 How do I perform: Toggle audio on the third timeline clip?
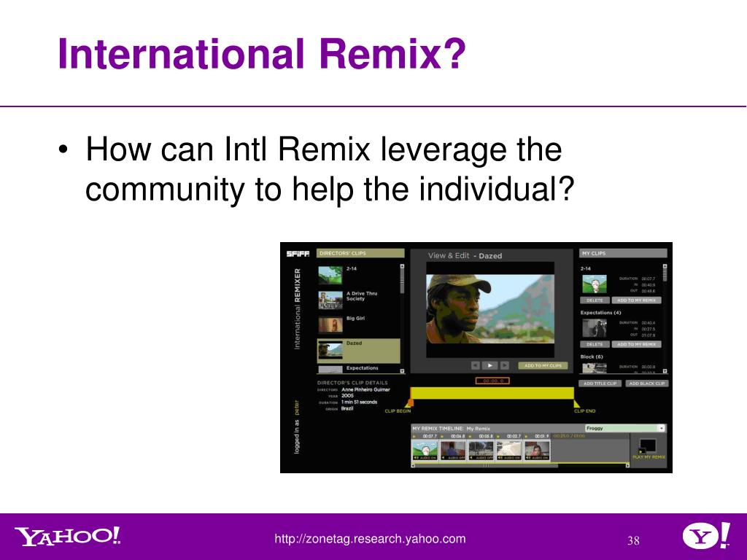pyautogui.click(x=481, y=458)
